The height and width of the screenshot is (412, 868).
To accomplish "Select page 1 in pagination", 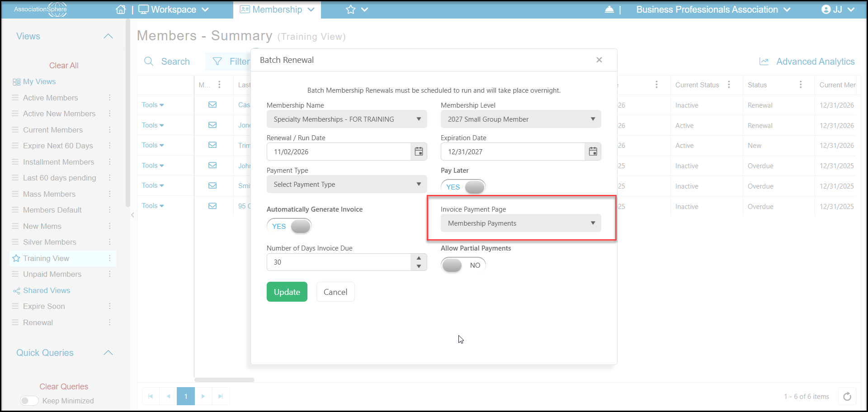I will click(x=186, y=396).
